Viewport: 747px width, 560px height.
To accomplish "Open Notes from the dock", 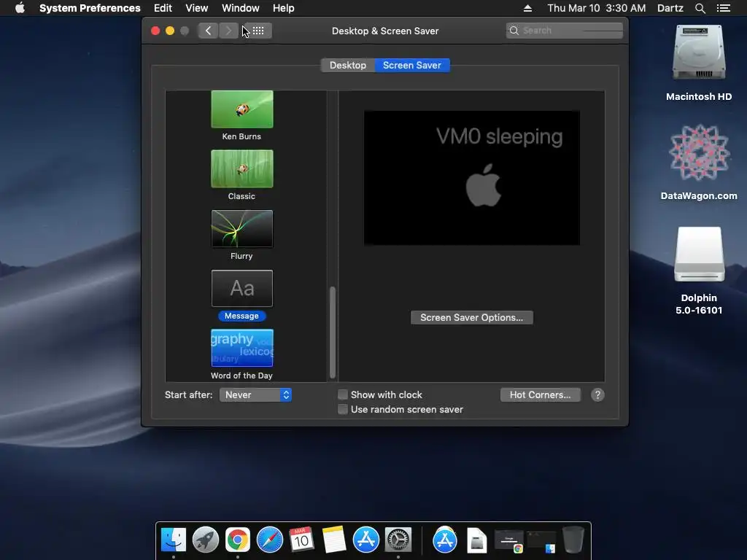I will pos(334,540).
